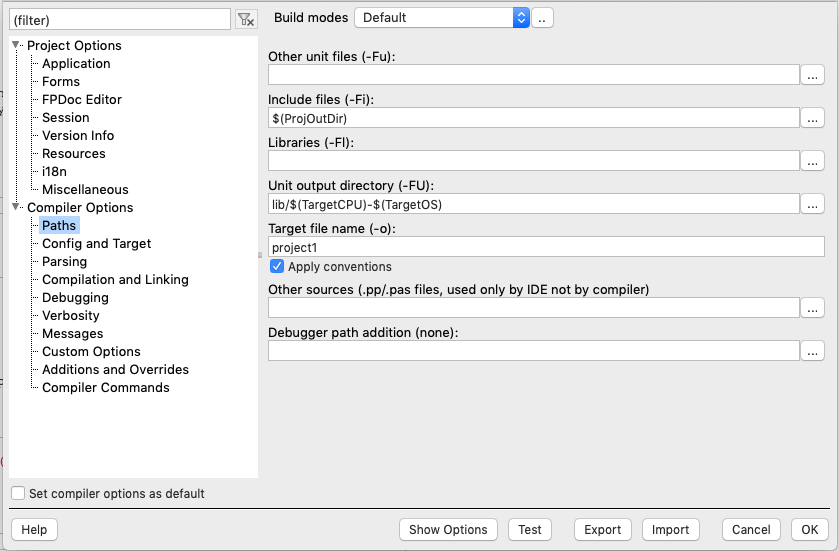Focus the options filter field

point(120,20)
